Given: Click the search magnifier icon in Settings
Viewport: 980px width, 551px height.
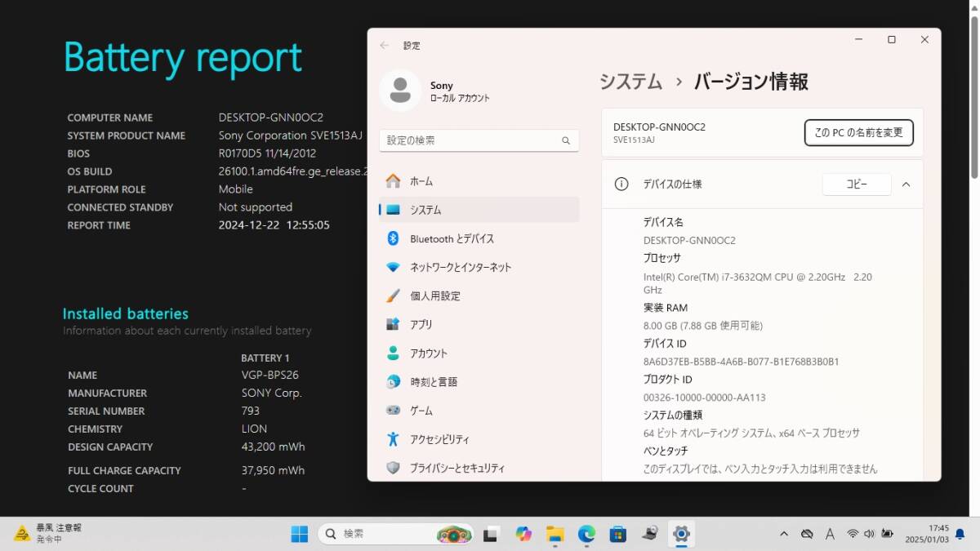Looking at the screenshot, I should [566, 140].
